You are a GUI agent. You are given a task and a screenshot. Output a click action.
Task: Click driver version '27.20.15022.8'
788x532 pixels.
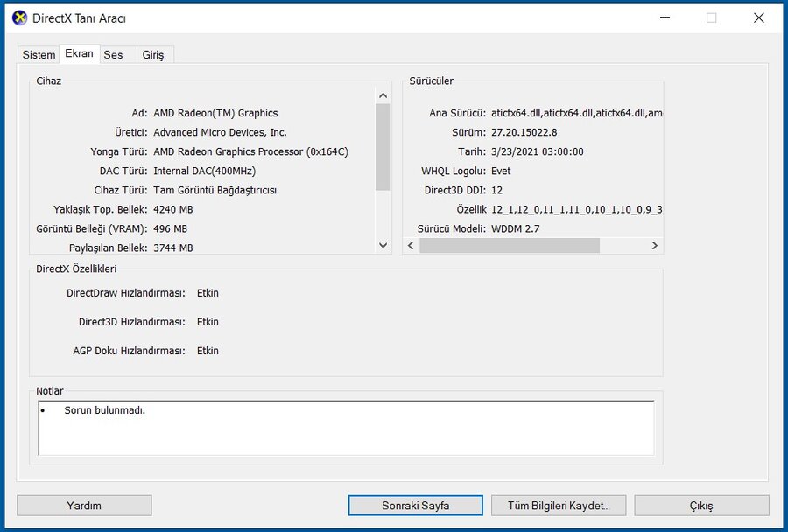[x=524, y=133]
